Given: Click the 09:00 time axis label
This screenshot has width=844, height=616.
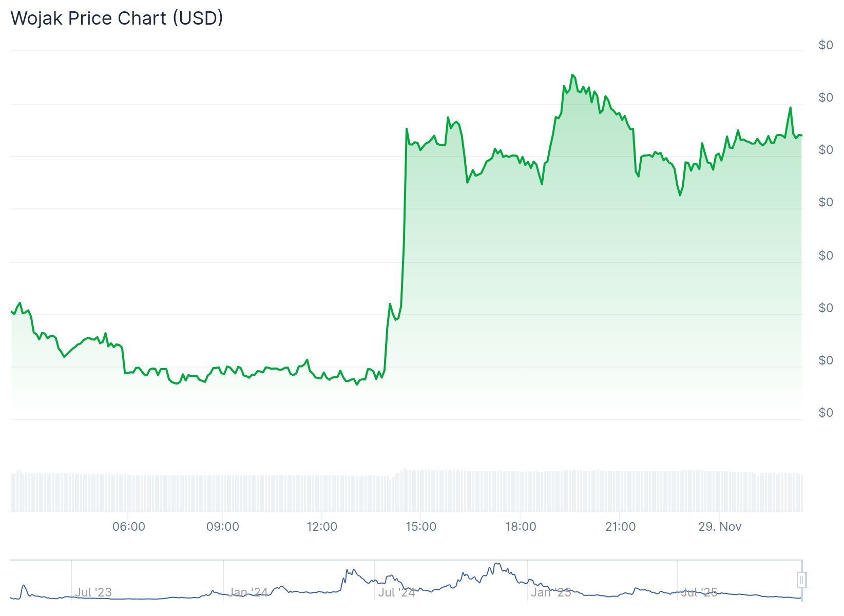Looking at the screenshot, I should 222,527.
